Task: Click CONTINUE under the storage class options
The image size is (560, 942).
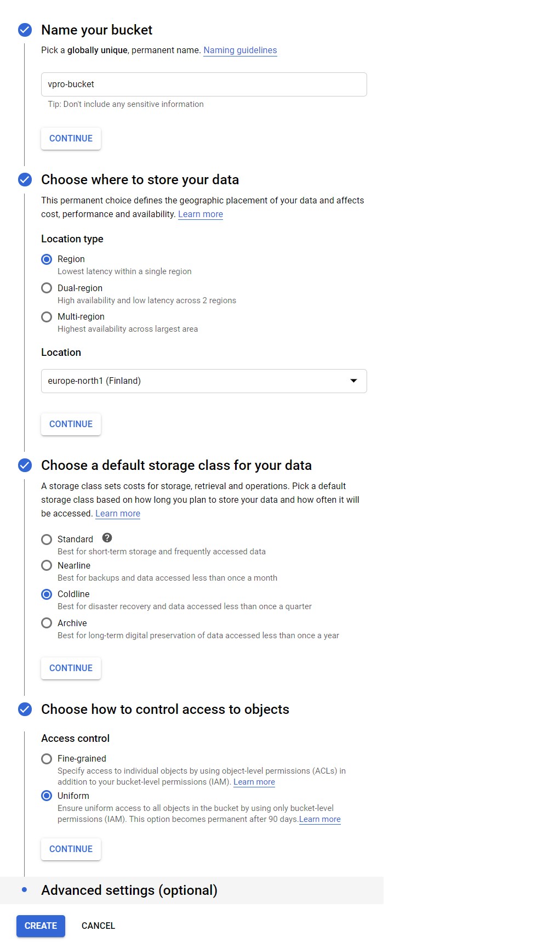Action: point(71,668)
